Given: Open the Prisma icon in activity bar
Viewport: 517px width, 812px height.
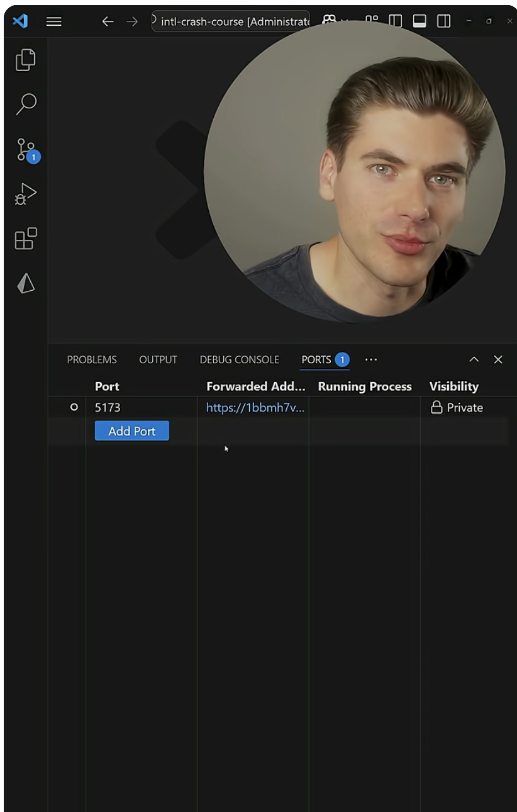Looking at the screenshot, I should tap(26, 284).
